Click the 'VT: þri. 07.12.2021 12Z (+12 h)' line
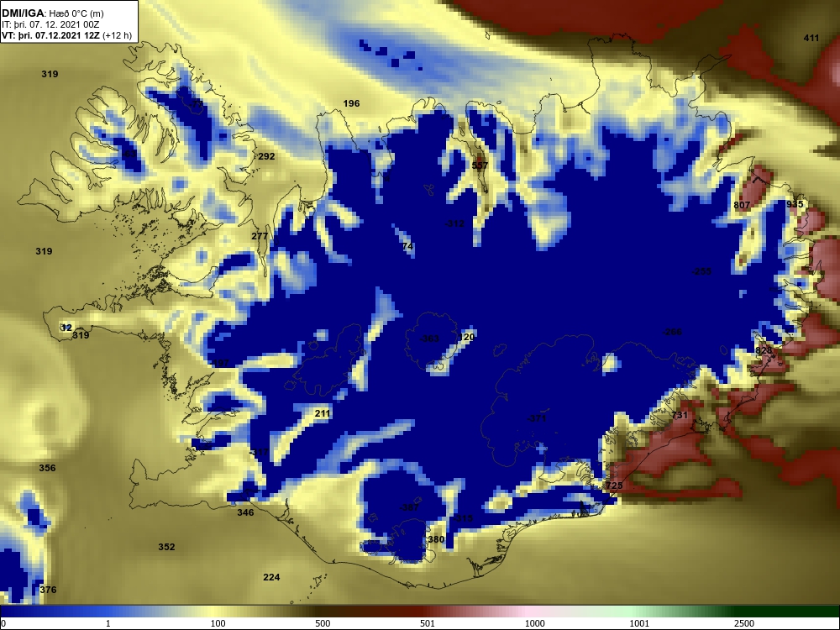The image size is (840, 630). 66,35
